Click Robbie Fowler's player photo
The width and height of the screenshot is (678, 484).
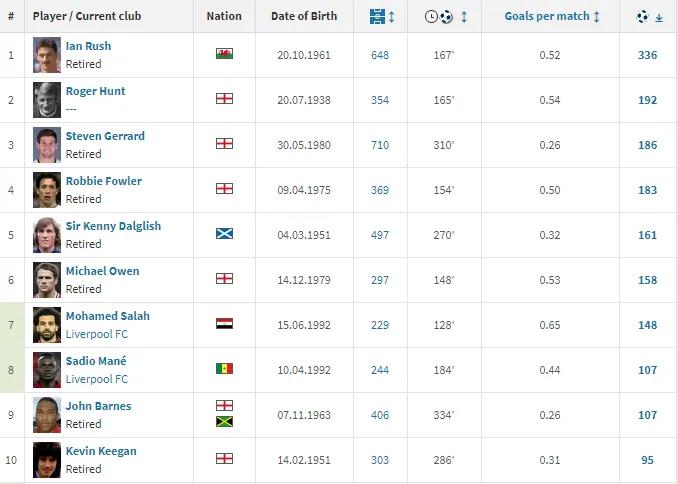pos(46,190)
